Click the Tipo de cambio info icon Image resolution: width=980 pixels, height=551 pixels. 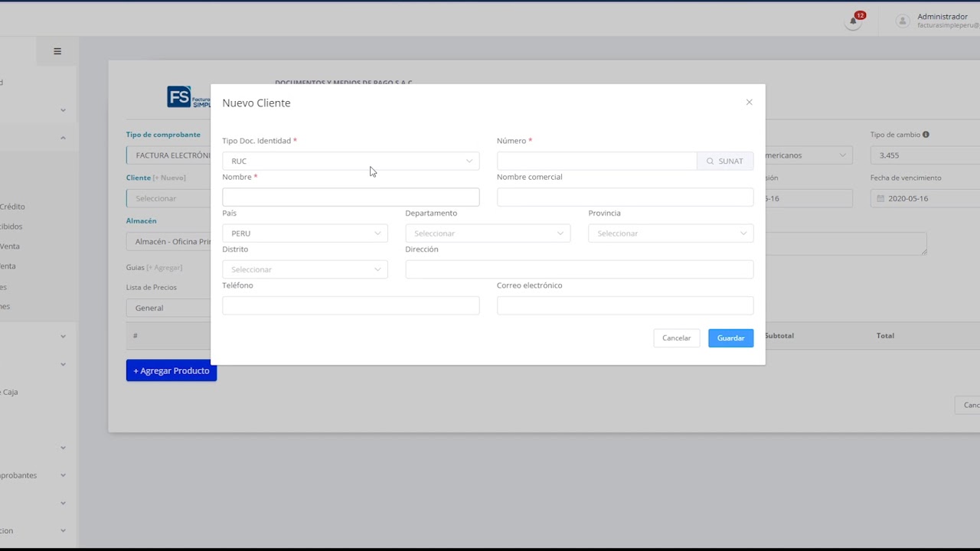(x=926, y=135)
